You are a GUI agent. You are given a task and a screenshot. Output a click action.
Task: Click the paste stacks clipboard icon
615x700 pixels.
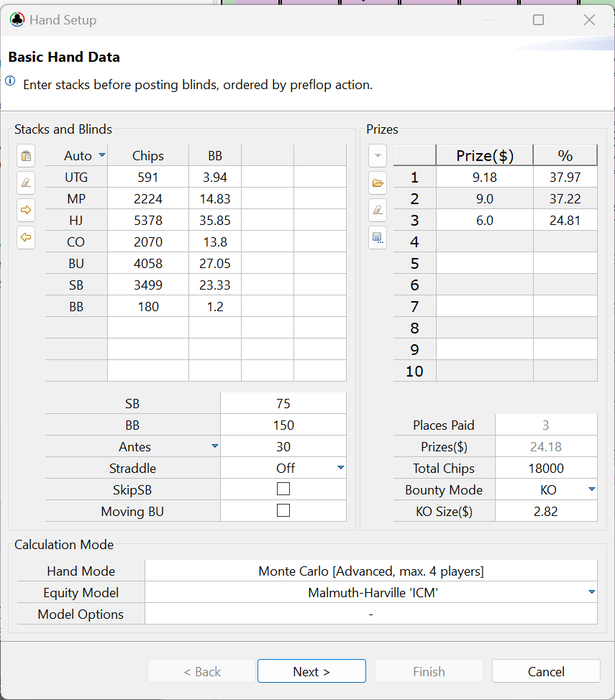coord(26,156)
